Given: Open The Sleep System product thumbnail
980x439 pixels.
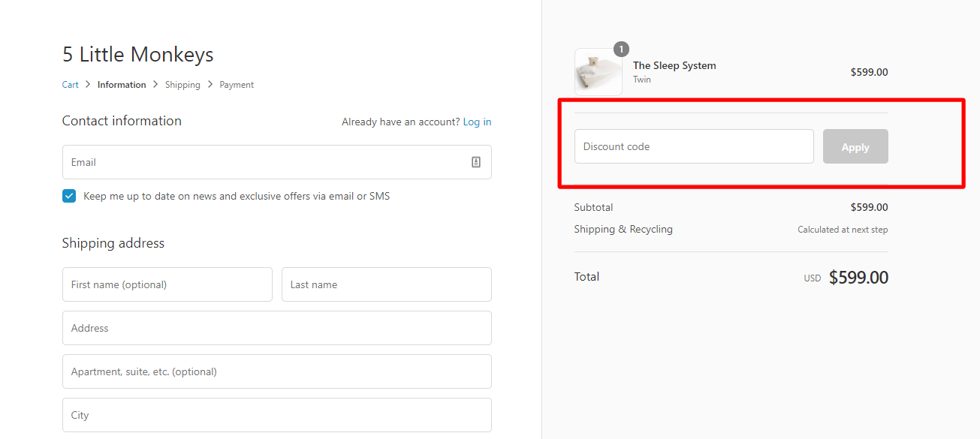Looking at the screenshot, I should coord(599,72).
